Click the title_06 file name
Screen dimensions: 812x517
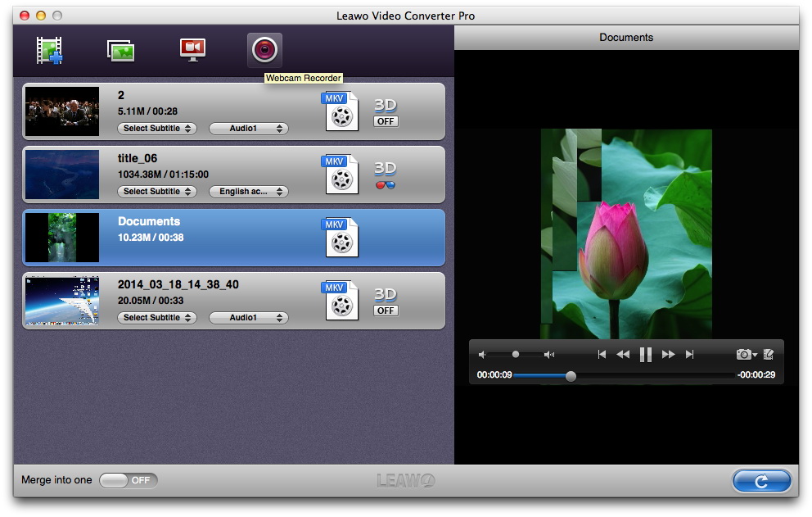pyautogui.click(x=138, y=158)
